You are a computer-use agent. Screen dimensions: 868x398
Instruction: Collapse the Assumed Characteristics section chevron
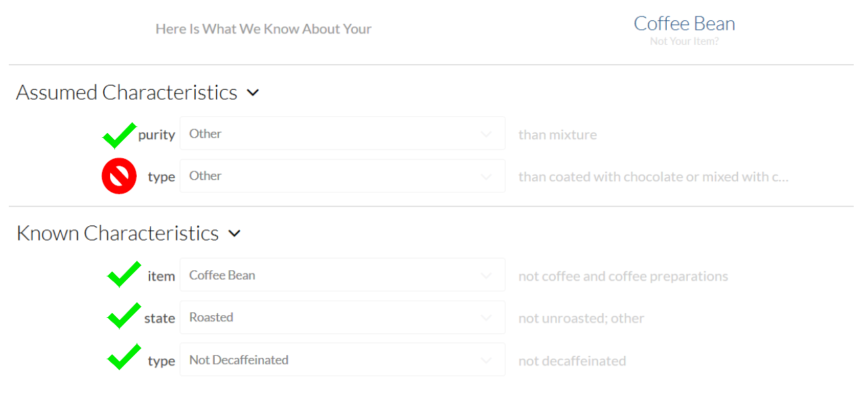click(253, 92)
